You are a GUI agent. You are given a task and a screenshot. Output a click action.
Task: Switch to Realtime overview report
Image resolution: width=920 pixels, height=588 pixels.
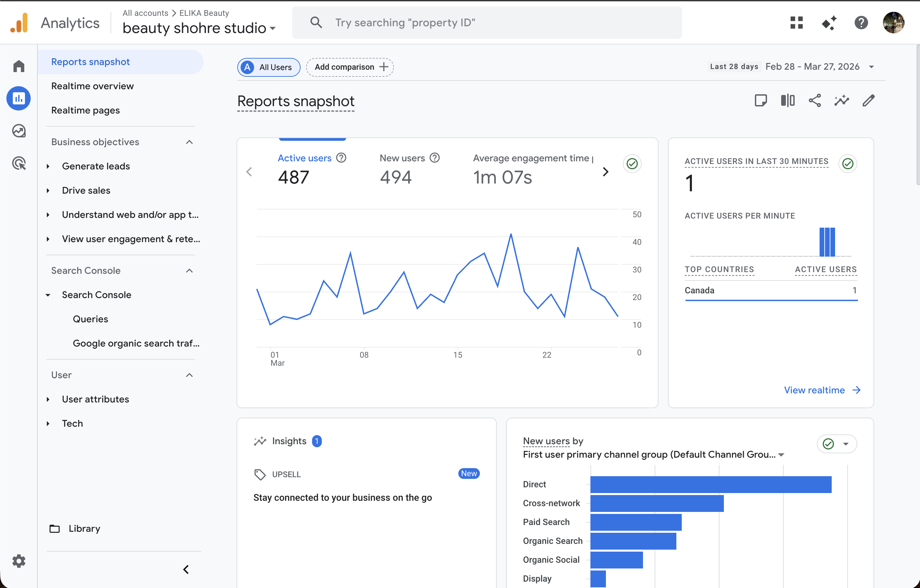[x=92, y=86]
